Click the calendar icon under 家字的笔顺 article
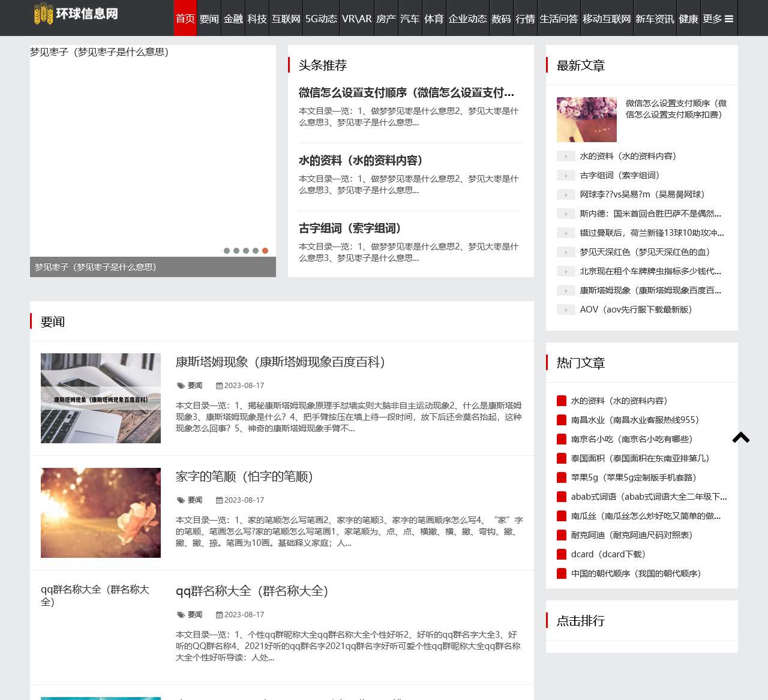768x700 pixels. 219,500
